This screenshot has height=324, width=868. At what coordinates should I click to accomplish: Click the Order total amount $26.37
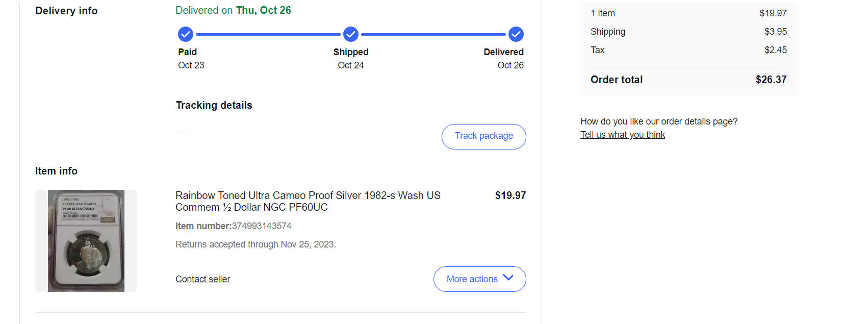click(771, 80)
